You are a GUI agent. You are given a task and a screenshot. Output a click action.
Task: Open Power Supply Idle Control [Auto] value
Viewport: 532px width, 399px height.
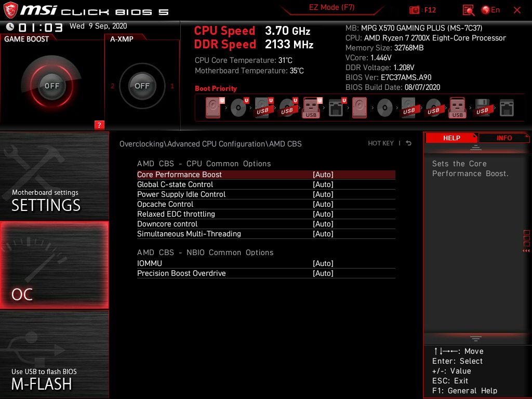[x=323, y=194]
